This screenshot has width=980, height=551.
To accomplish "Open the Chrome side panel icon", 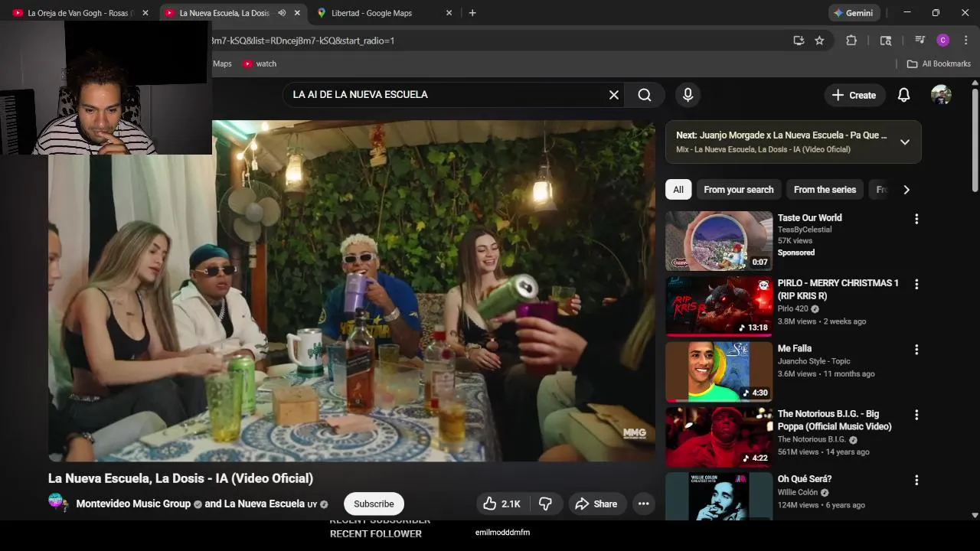I will click(886, 41).
